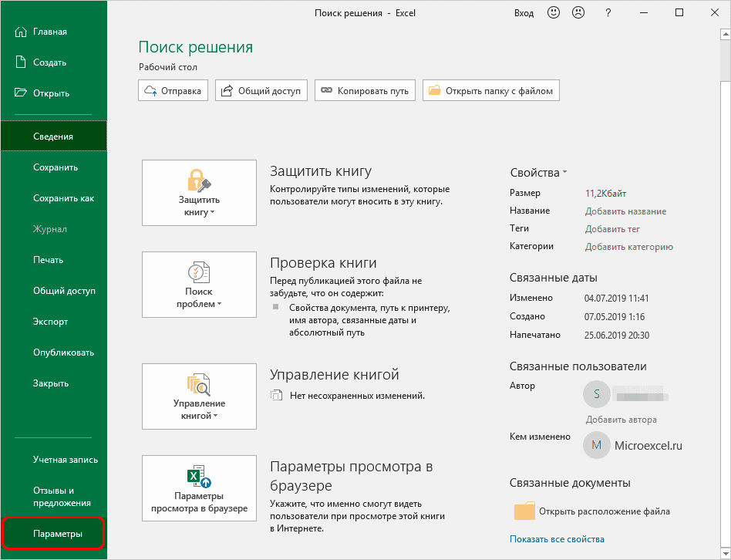Screen dimensions: 731x560
Task: Click the Microexcel.ru editor avatar icon
Action: tap(596, 445)
